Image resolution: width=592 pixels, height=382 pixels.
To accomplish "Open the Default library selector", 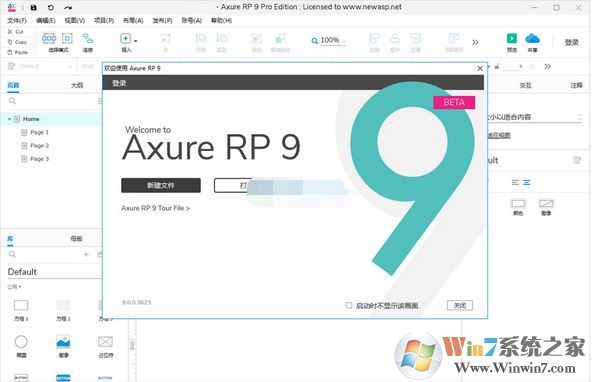I will tap(55, 272).
